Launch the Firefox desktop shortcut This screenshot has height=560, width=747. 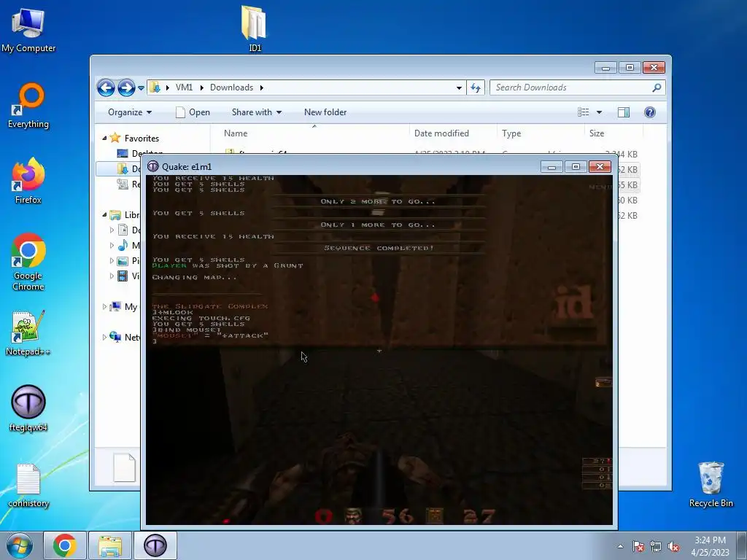28,181
